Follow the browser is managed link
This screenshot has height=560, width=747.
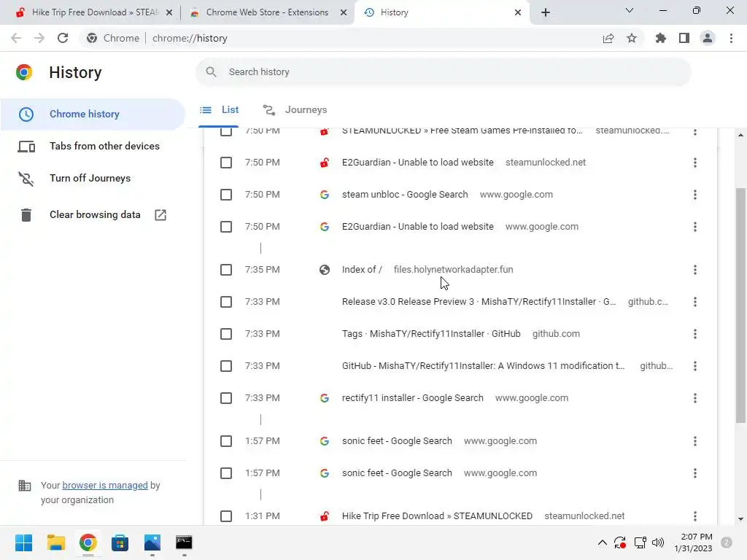(x=105, y=485)
